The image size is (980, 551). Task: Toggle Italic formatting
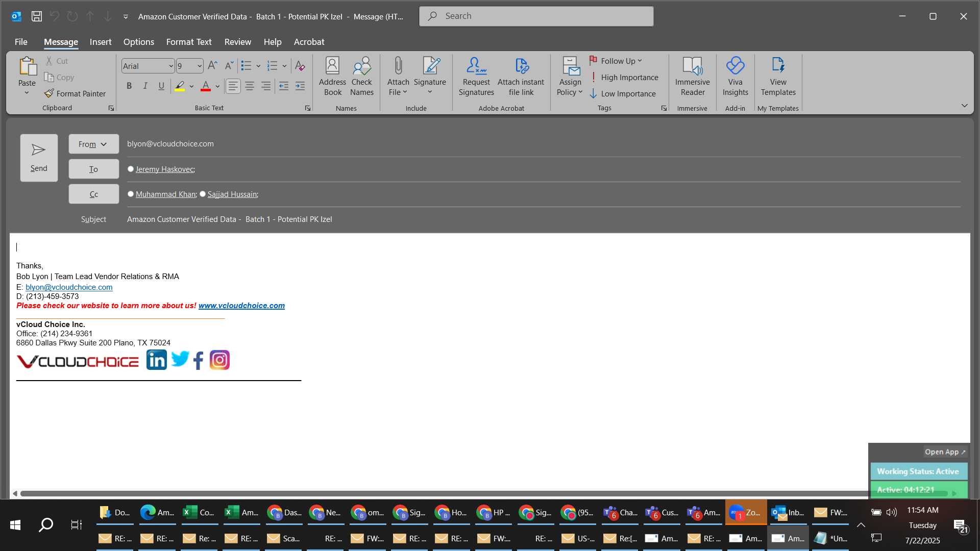145,86
